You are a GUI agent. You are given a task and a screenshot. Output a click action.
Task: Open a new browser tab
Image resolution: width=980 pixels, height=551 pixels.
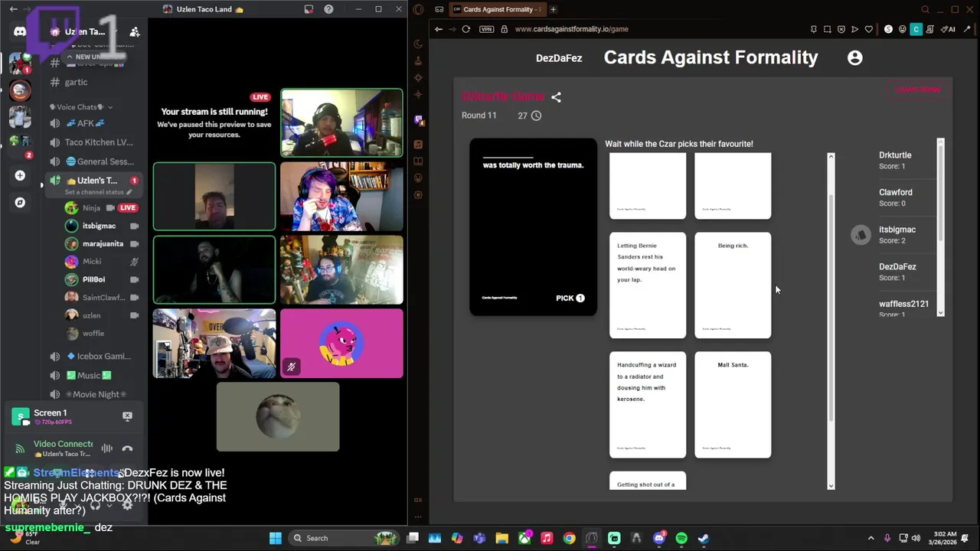(553, 9)
